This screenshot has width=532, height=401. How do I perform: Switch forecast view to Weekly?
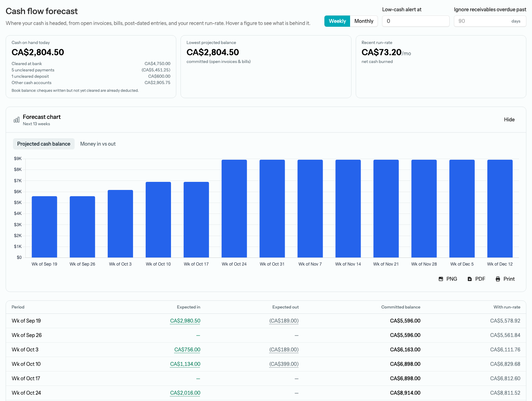[x=337, y=21]
